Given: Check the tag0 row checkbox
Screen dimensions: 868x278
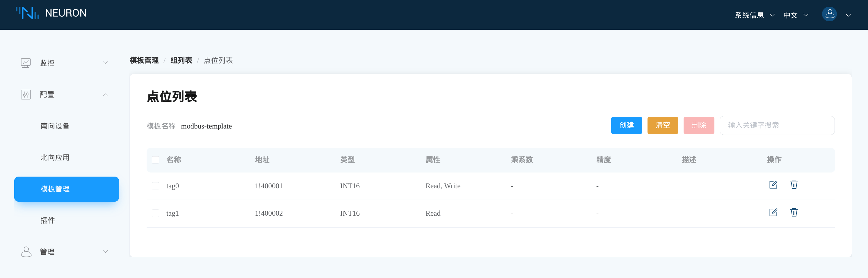Looking at the screenshot, I should point(155,186).
